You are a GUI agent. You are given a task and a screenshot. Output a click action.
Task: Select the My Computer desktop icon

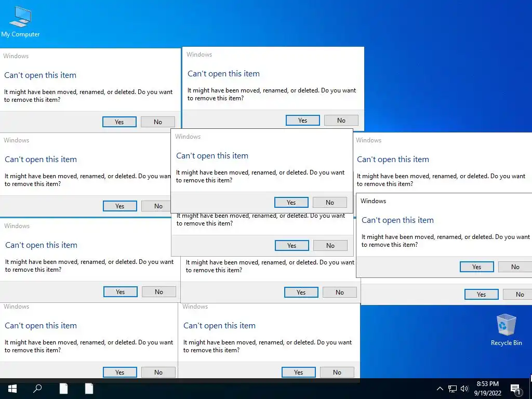point(20,21)
